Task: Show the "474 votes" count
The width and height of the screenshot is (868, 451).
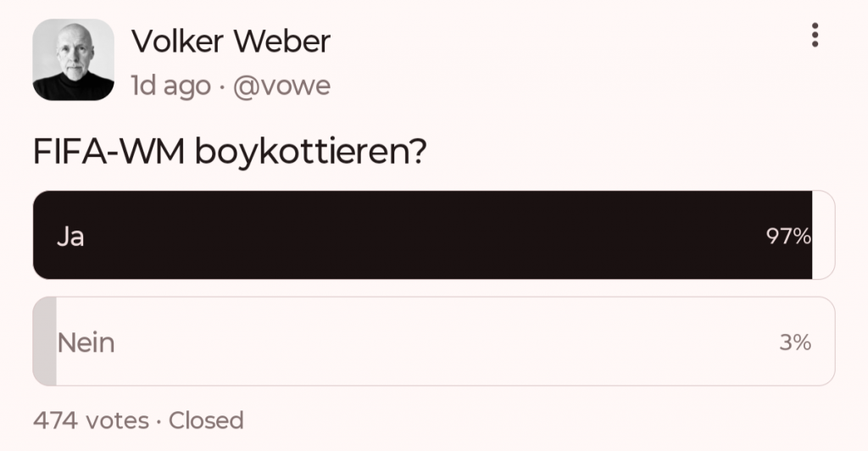Action: click(x=91, y=420)
